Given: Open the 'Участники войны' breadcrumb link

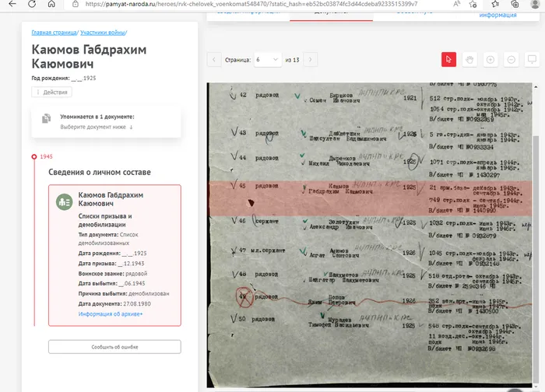Looking at the screenshot, I should click(102, 33).
